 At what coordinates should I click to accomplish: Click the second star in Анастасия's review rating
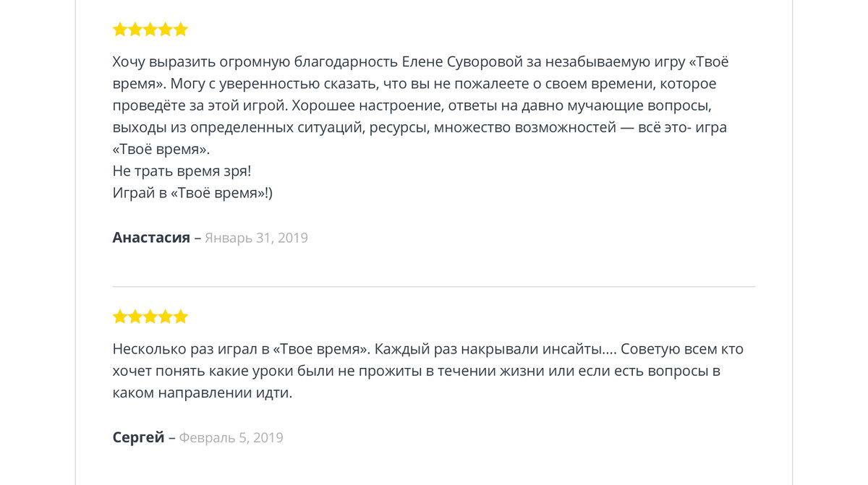click(x=135, y=30)
